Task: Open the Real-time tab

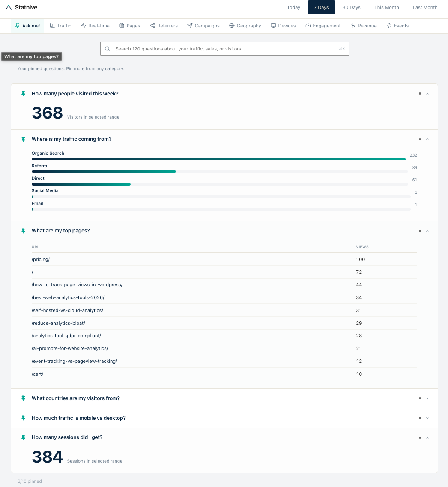Action: pos(96,26)
